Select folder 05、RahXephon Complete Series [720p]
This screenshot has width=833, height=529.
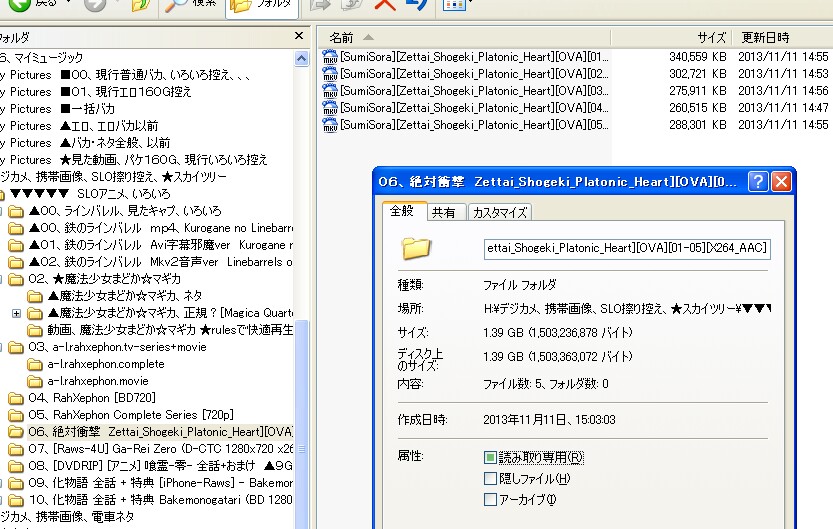(x=131, y=415)
